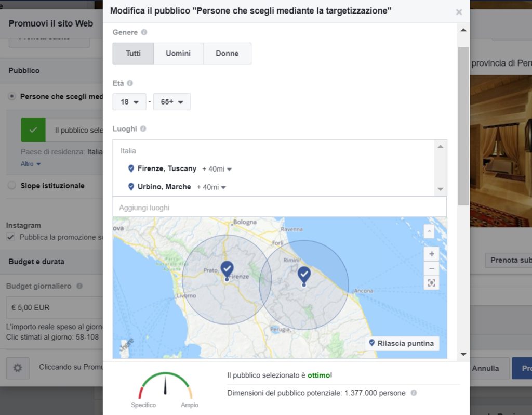The image size is (532, 415).
Task: Select the Uomini gender option
Action: (x=178, y=54)
